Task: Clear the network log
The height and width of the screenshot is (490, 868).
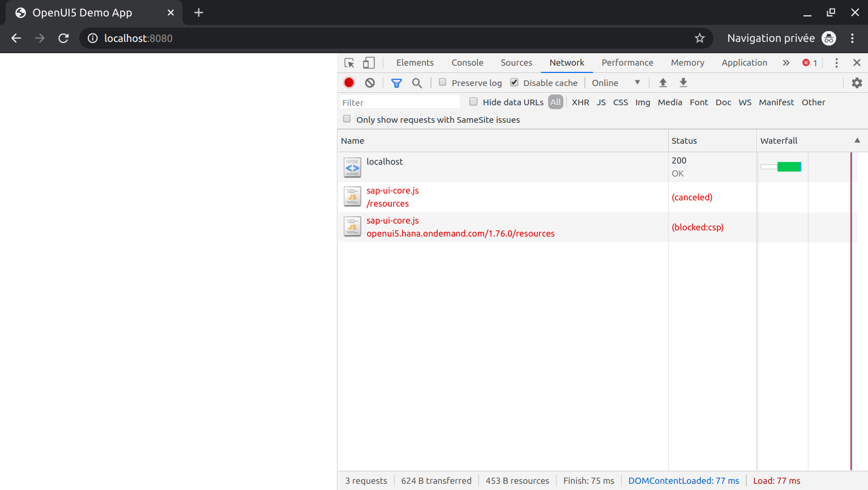Action: pos(370,83)
